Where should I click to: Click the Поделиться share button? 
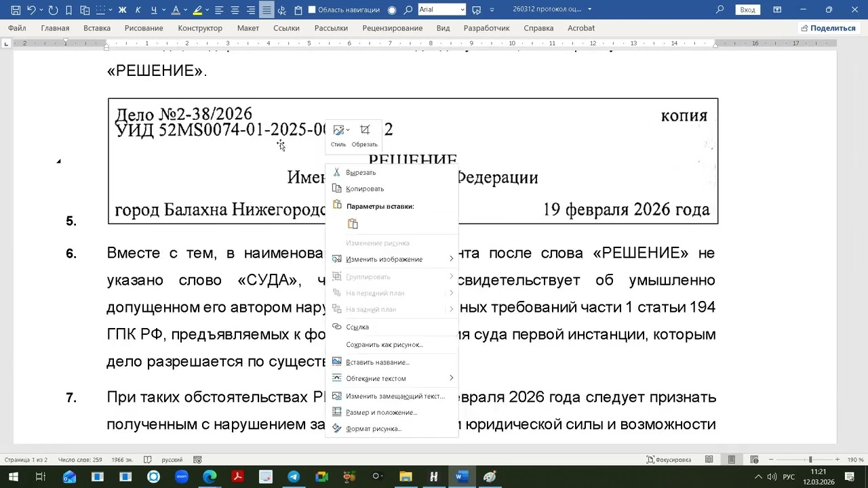pyautogui.click(x=828, y=28)
